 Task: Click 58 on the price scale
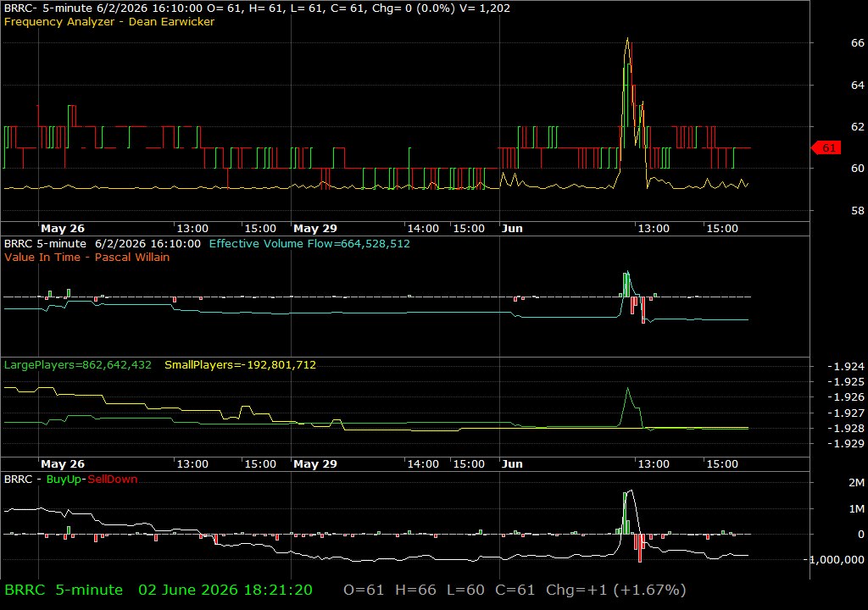coord(858,210)
